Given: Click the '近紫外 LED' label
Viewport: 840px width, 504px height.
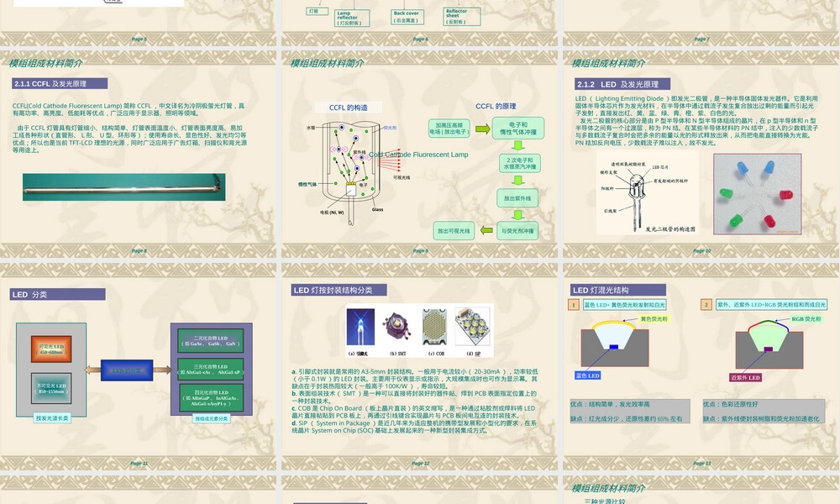Looking at the screenshot, I should 745,378.
